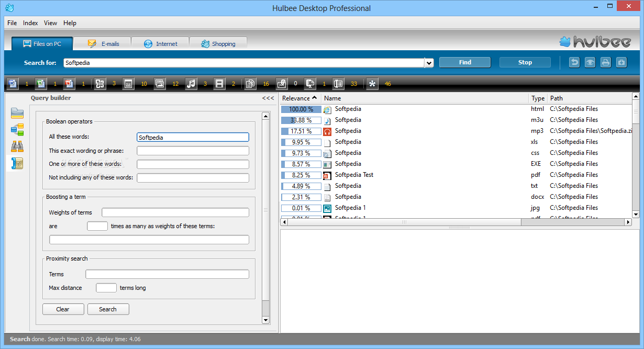This screenshot has width=644, height=349.
Task: Click the filter icon with count 33
Action: [338, 84]
